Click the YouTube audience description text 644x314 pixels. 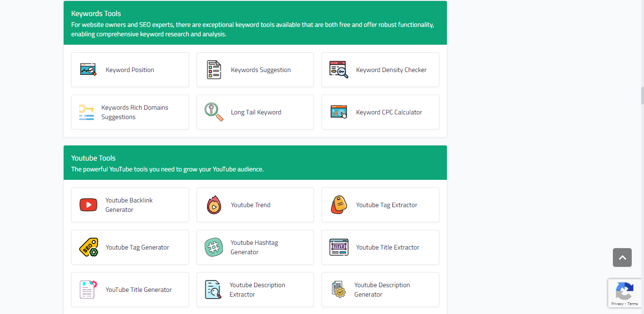167,169
